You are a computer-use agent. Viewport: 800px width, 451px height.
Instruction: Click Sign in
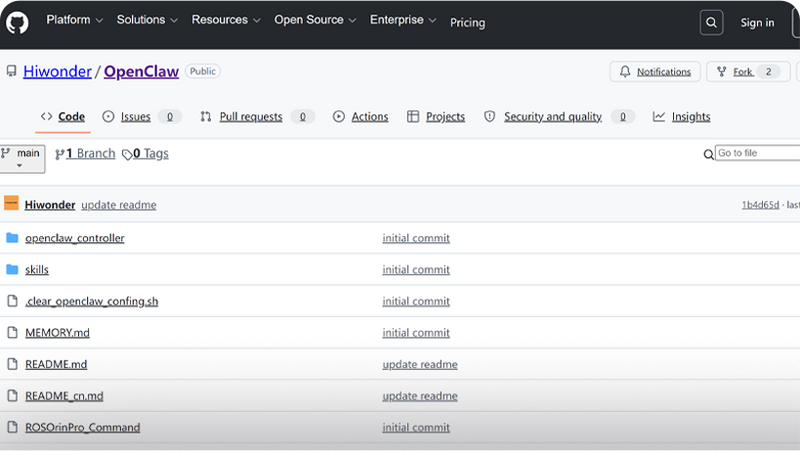(757, 23)
